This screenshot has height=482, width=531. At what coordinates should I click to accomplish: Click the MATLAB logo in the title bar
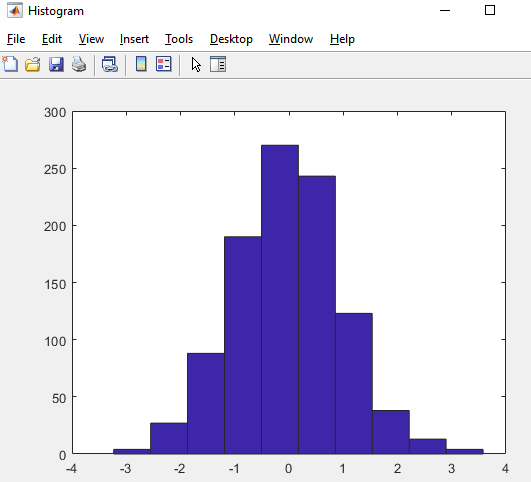pyautogui.click(x=15, y=11)
